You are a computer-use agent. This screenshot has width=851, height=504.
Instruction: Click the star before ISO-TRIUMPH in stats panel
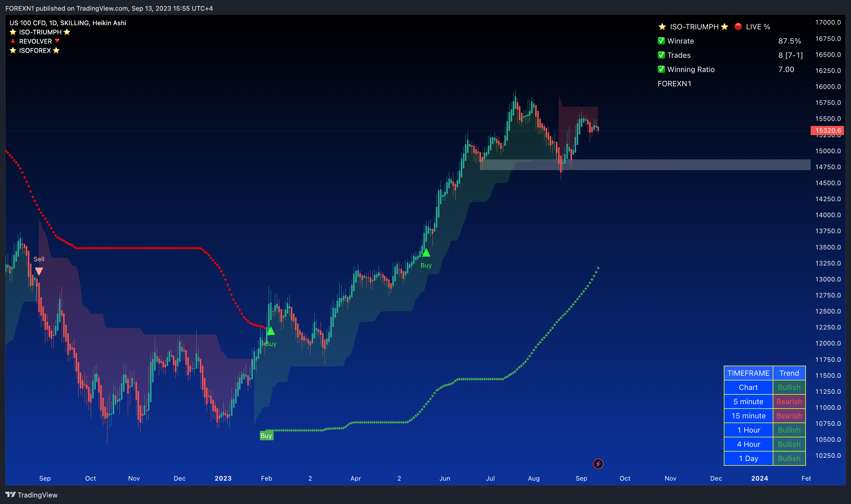(x=662, y=26)
